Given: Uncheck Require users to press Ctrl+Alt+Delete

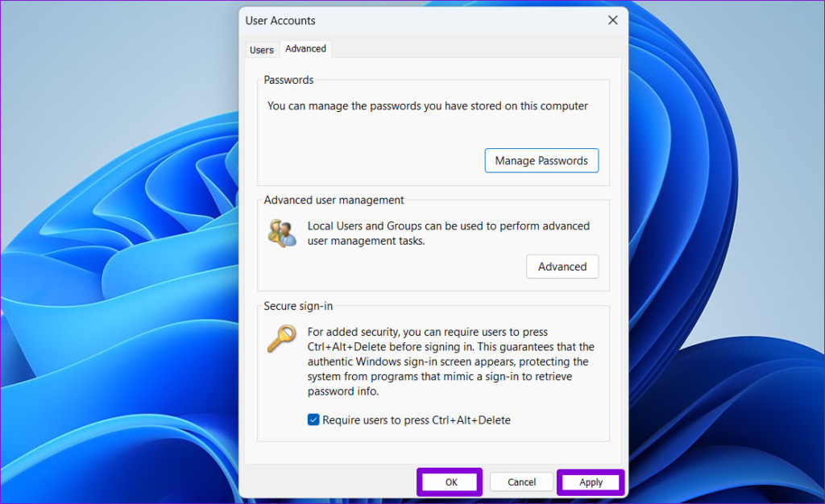Looking at the screenshot, I should point(313,419).
